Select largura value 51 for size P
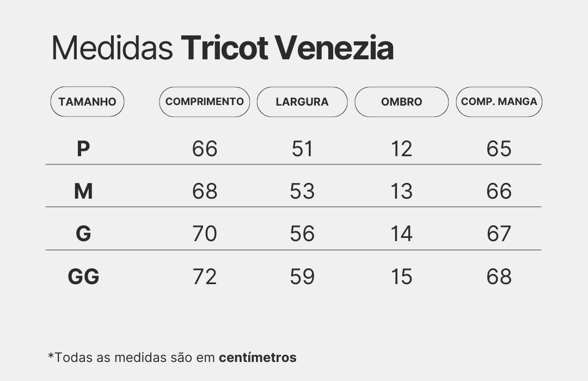This screenshot has width=588, height=381. (302, 149)
